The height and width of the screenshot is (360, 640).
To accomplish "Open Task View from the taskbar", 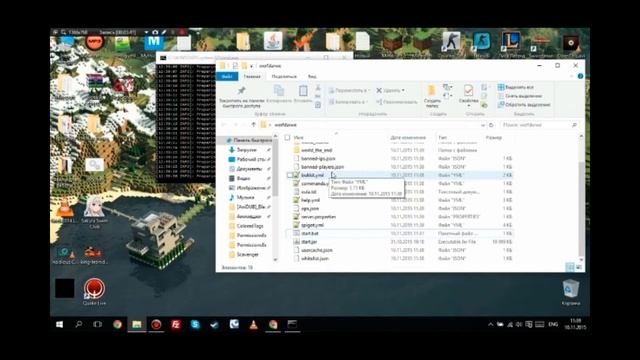I will 97,324.
